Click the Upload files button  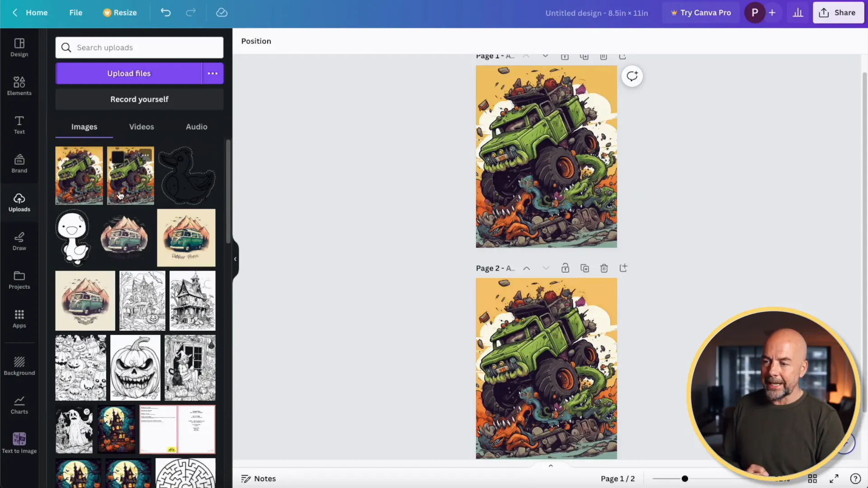pyautogui.click(x=129, y=73)
